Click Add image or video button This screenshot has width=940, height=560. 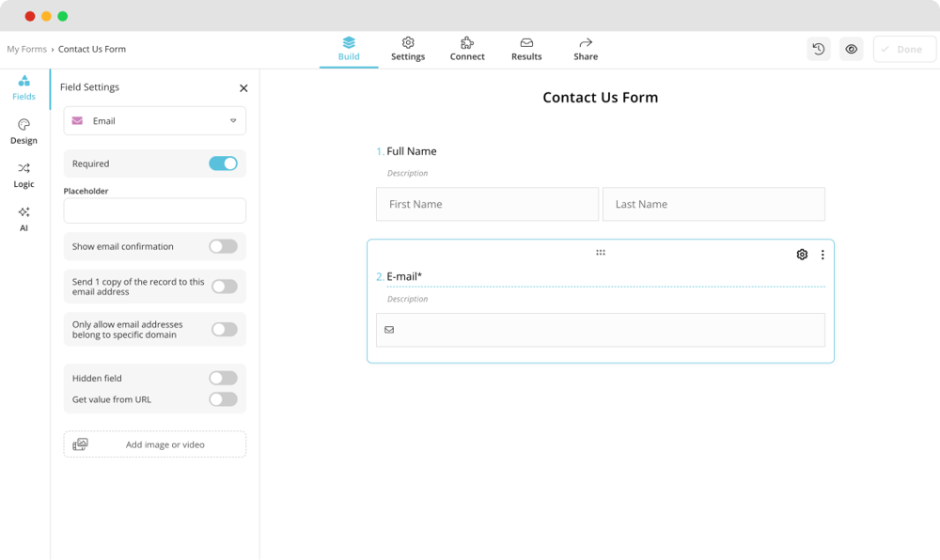pyautogui.click(x=155, y=444)
